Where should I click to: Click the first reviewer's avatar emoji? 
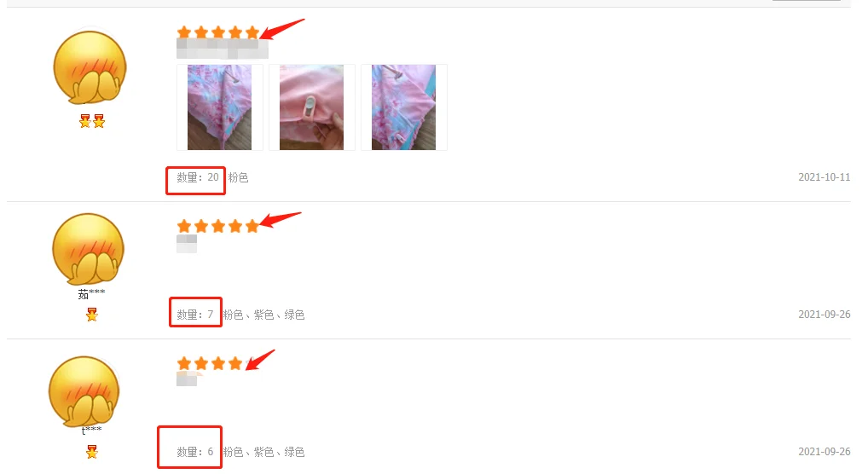[90, 67]
